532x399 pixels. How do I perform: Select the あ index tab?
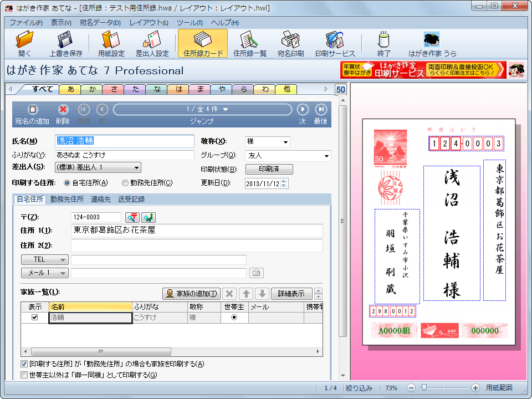point(70,89)
